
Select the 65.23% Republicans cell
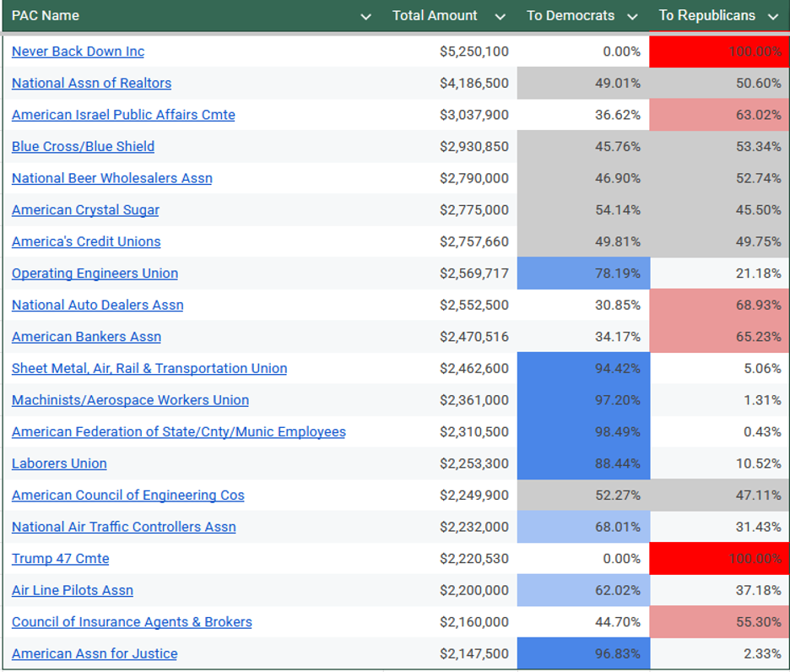719,337
